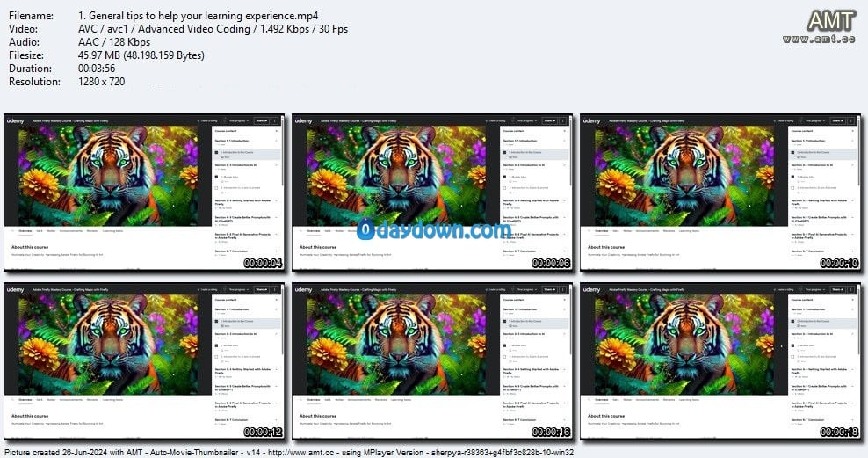The image size is (868, 458).
Task: Click the duration value 00:03:56
Action: point(97,68)
